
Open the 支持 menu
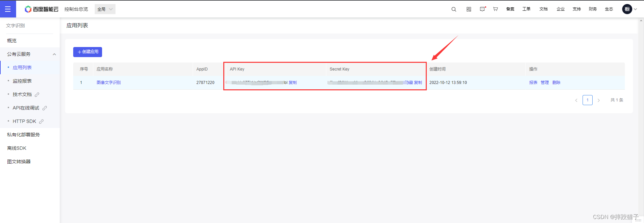click(x=577, y=9)
